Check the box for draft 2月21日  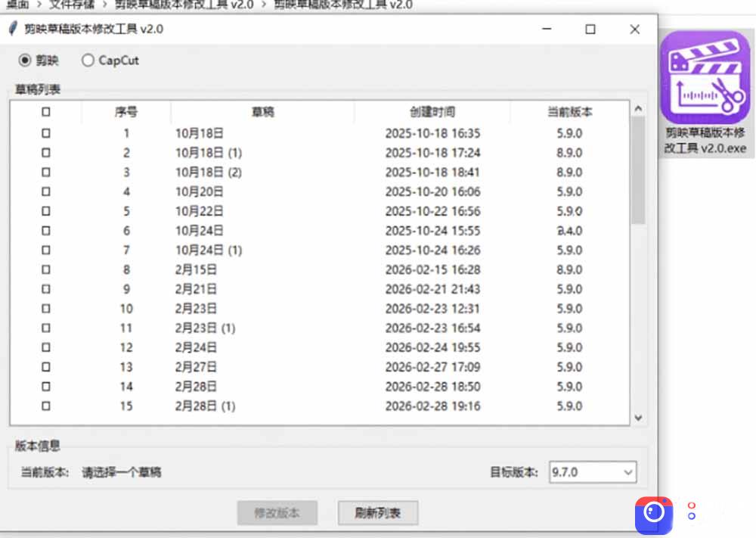(46, 289)
